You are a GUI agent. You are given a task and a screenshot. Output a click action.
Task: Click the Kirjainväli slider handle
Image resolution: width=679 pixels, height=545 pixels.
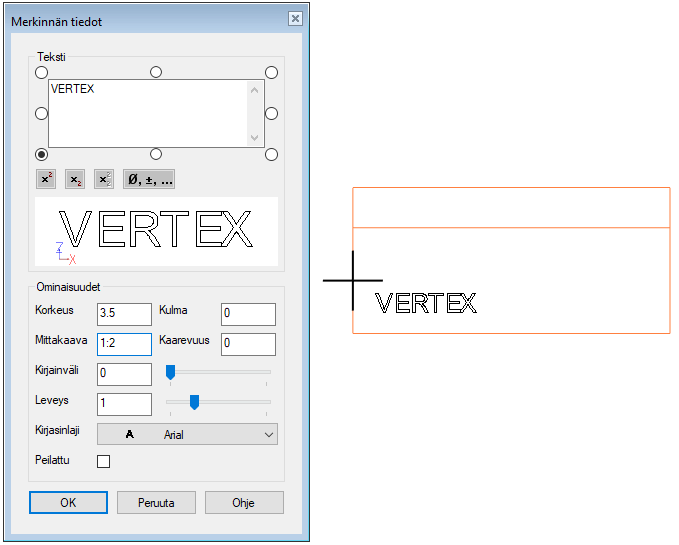[170, 372]
